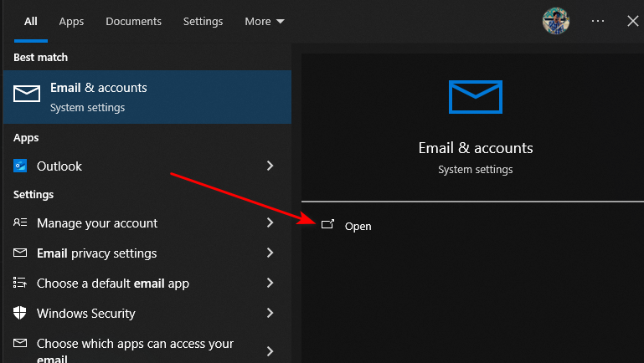Open the Outlook search result
644x363 pixels.
[147, 166]
